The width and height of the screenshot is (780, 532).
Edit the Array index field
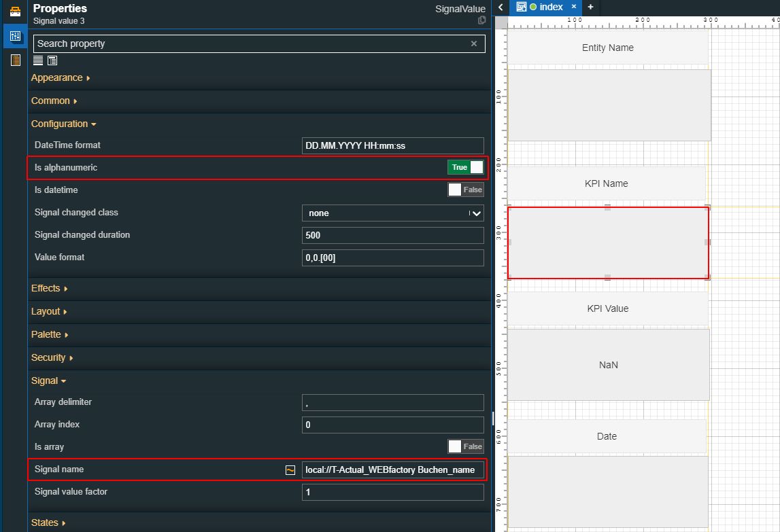[x=392, y=425]
